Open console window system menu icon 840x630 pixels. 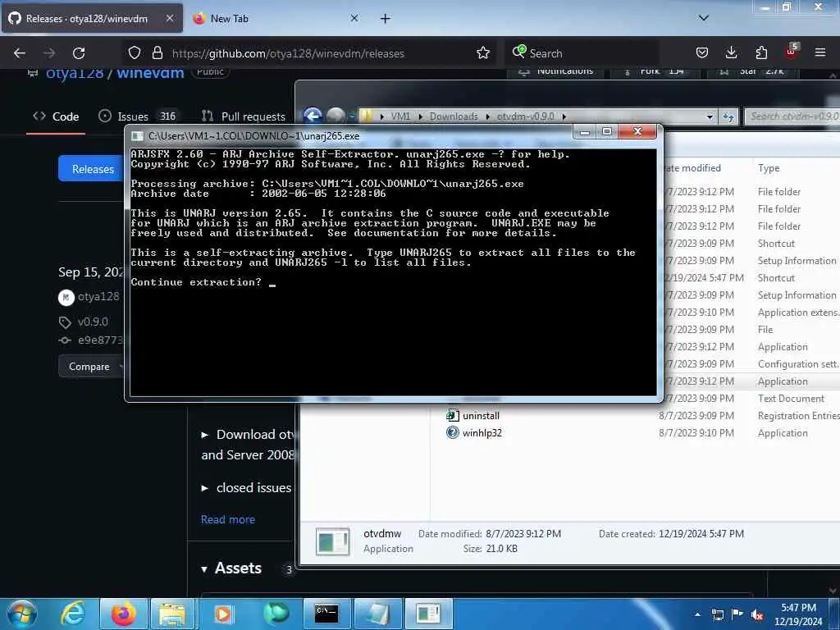point(138,136)
